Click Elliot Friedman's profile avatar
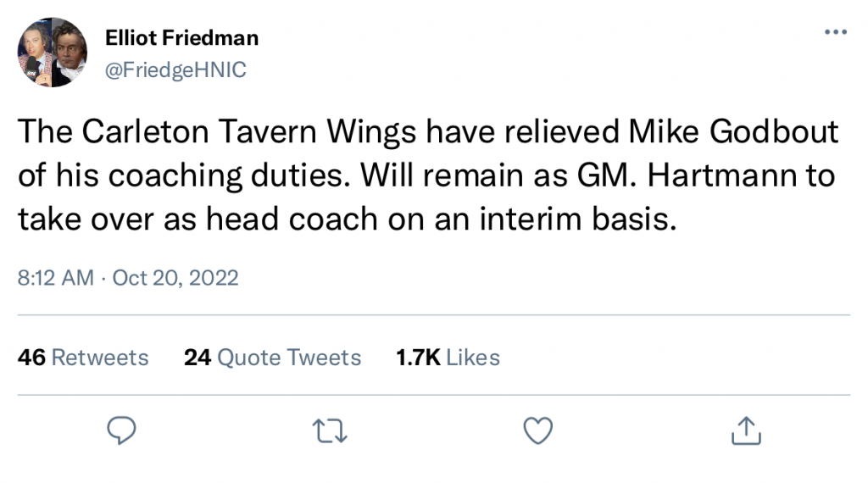Screen dimensions: 868x483 point(53,53)
